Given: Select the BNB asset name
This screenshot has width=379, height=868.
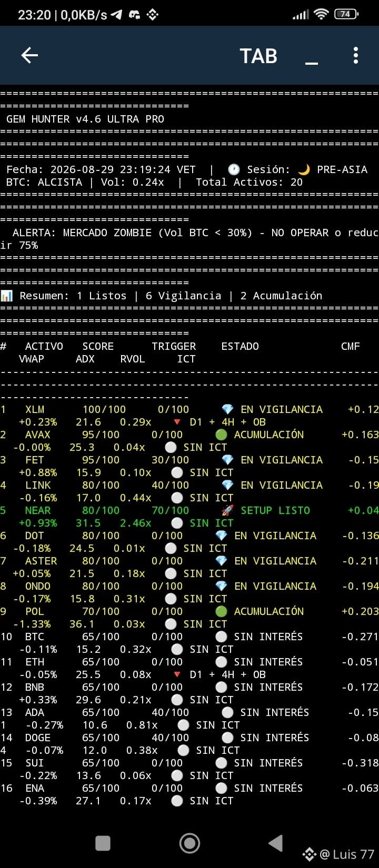Looking at the screenshot, I should click(x=35, y=687).
